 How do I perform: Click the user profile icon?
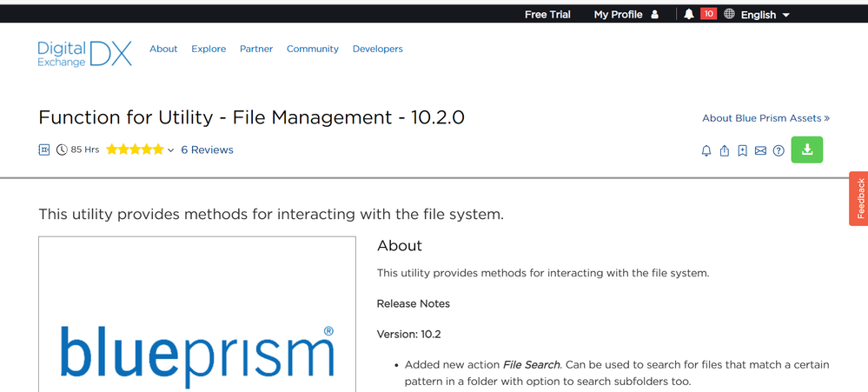tap(655, 15)
